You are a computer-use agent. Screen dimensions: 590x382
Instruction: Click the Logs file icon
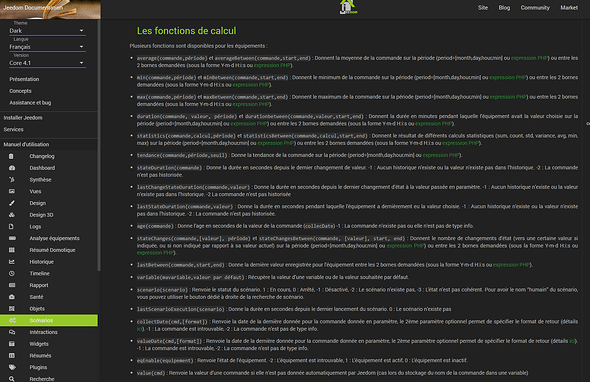pos(11,227)
